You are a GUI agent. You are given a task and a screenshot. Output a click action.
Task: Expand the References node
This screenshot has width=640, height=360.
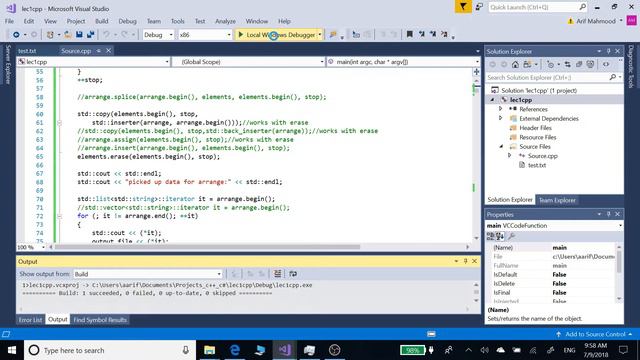[500, 109]
